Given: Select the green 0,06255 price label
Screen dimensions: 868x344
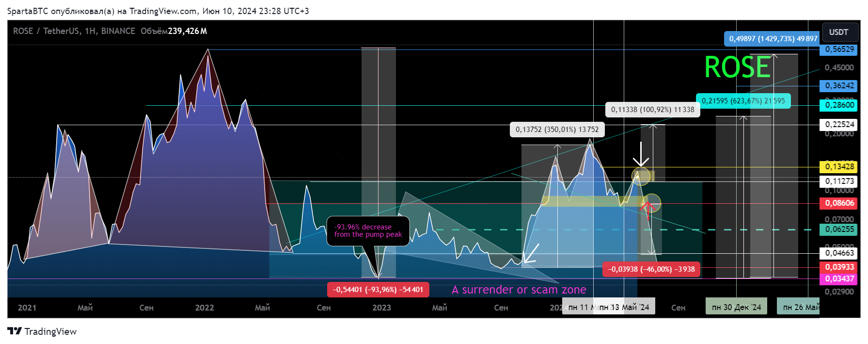Looking at the screenshot, I should (x=839, y=229).
